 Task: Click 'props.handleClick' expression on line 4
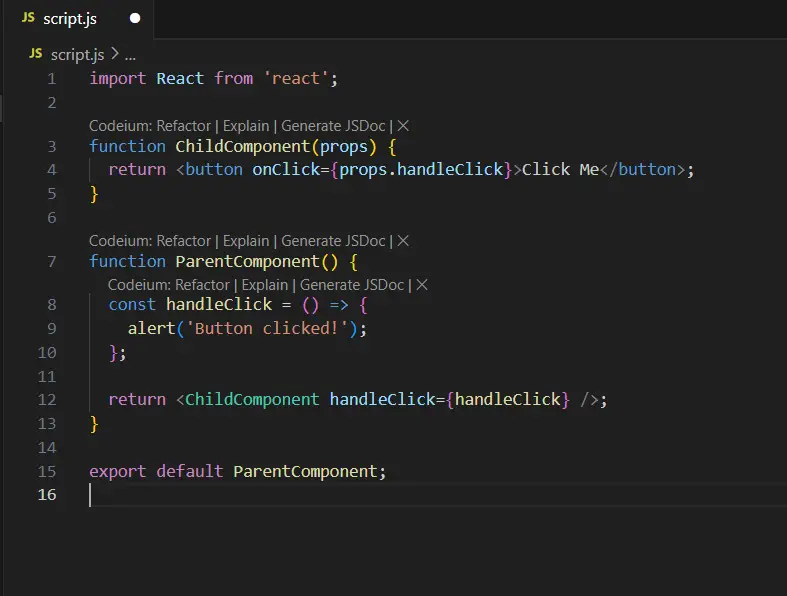click(421, 170)
